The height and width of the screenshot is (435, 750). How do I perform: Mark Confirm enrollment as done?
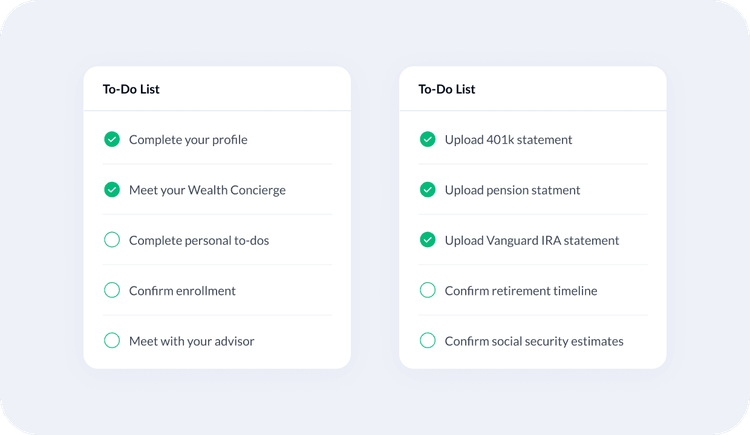112,290
